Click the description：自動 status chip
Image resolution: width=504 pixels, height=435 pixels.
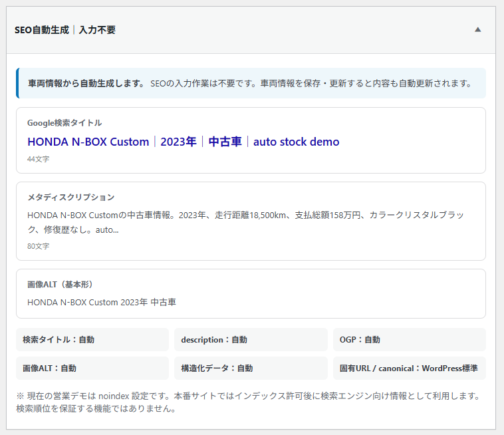pyautogui.click(x=251, y=339)
